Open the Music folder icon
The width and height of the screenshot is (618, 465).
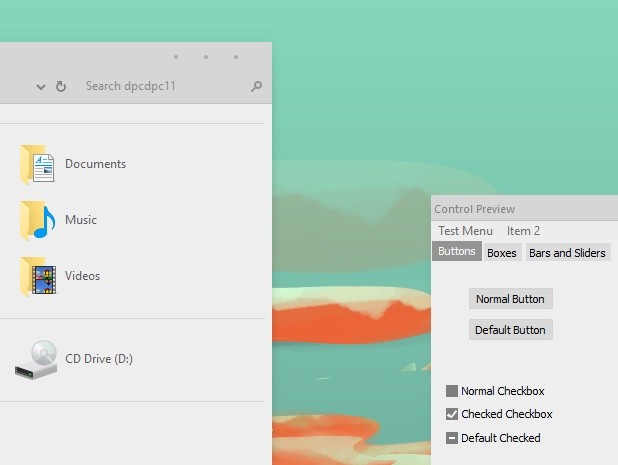click(37, 220)
